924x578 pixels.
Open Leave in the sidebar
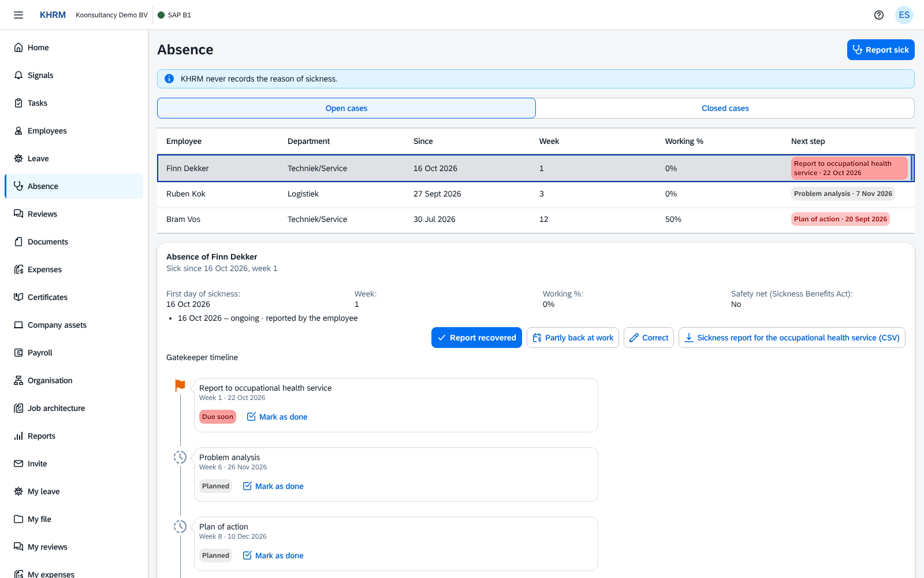click(x=74, y=158)
